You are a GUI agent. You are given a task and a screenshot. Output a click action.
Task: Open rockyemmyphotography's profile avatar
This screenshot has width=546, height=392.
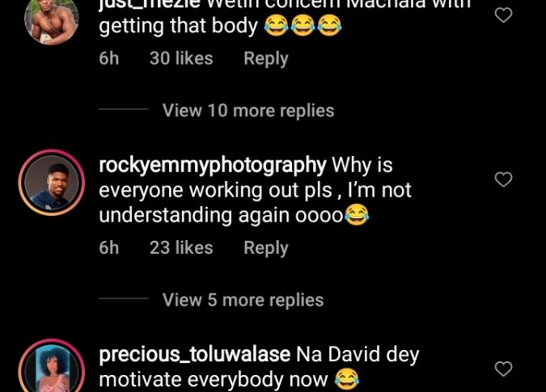coord(51,182)
